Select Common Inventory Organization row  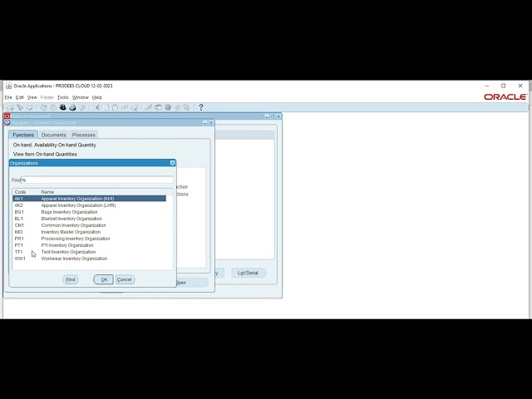coord(90,225)
